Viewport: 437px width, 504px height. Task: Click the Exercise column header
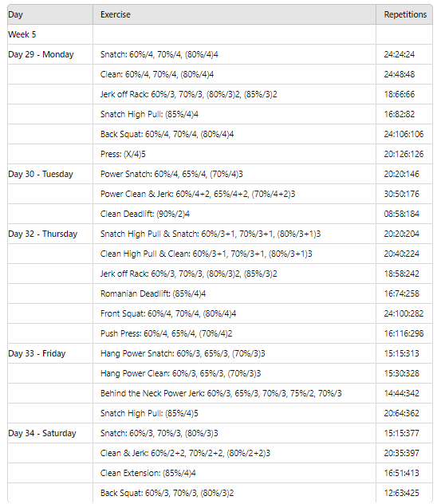pos(234,14)
